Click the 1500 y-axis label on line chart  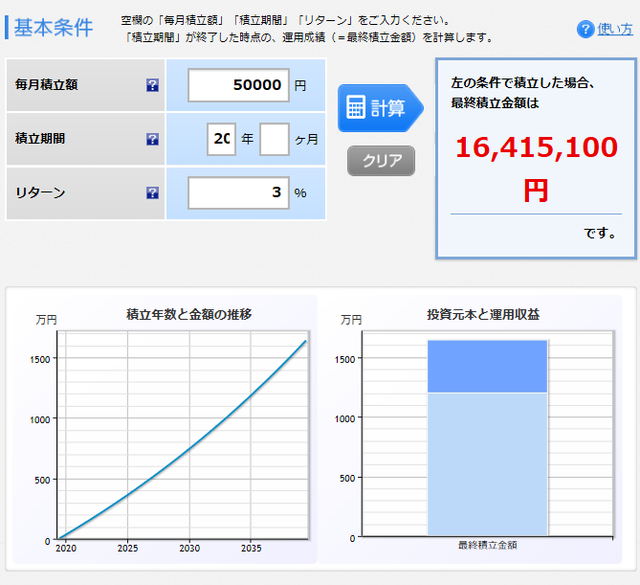coord(40,360)
